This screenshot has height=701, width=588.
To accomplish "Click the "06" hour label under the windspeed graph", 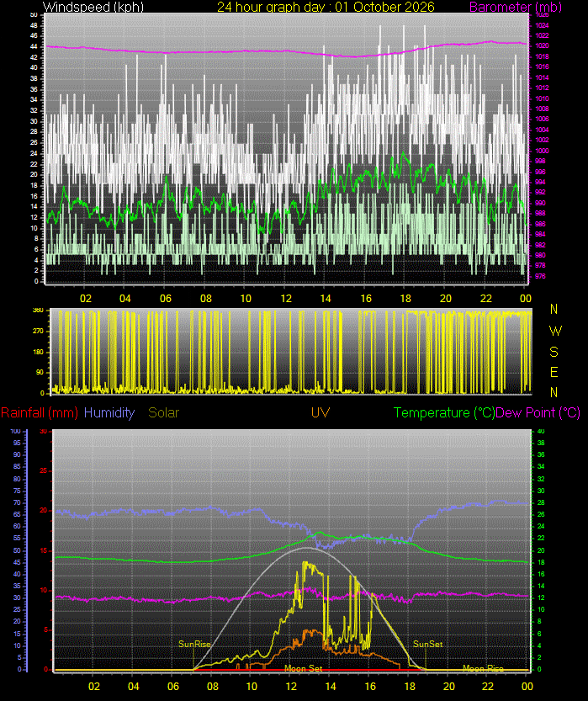I will [x=166, y=298].
